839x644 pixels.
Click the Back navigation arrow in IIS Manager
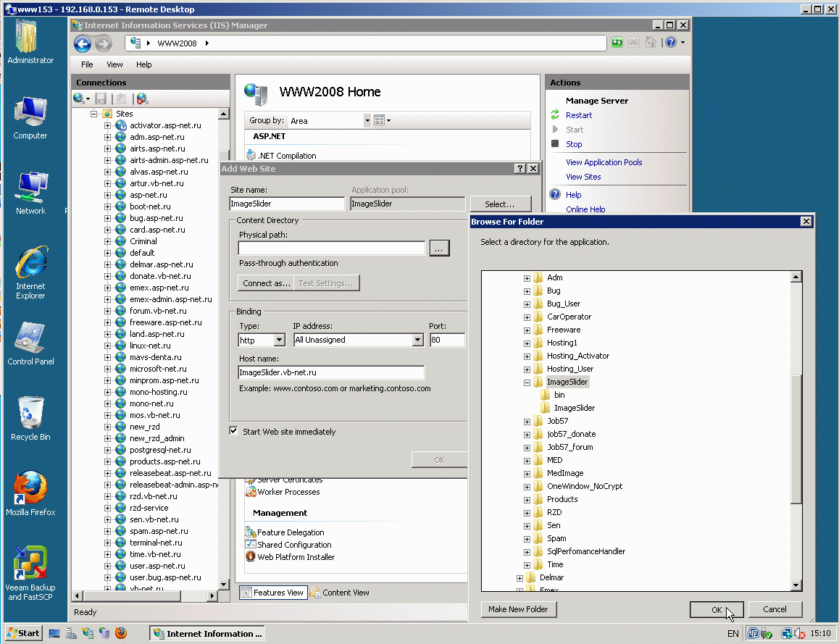[x=83, y=43]
